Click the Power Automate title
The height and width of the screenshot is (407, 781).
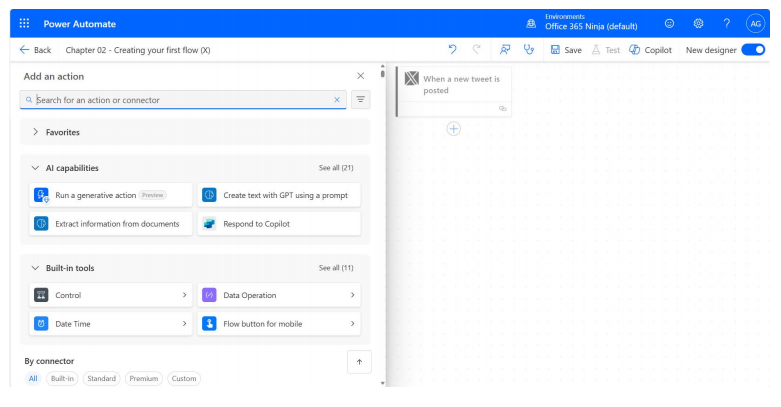coord(80,24)
